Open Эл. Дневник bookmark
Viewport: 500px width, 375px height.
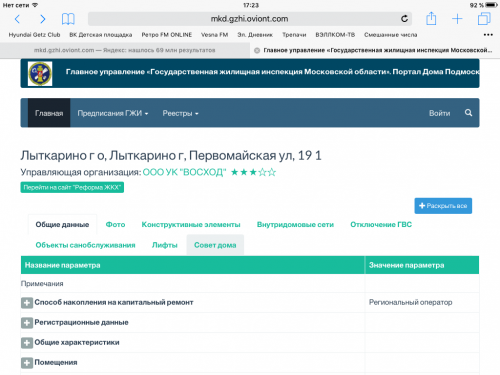coord(255,35)
